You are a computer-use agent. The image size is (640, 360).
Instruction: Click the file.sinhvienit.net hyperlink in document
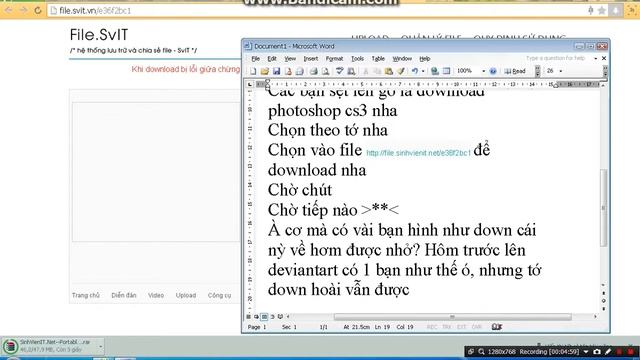click(x=418, y=153)
